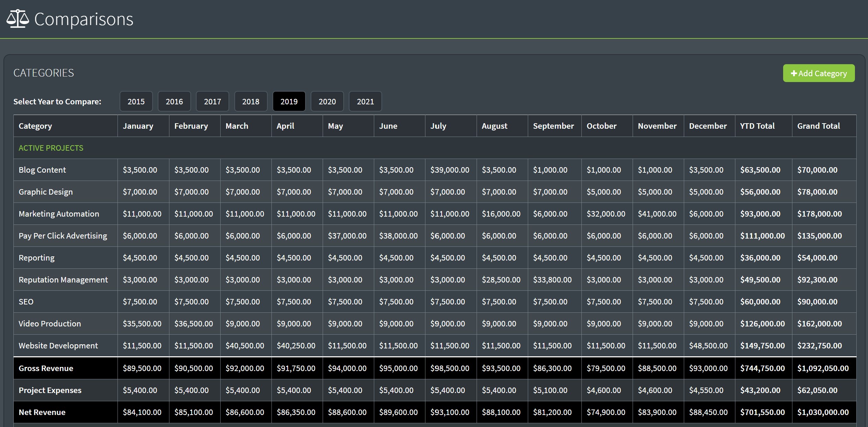This screenshot has width=868, height=427.
Task: Click the Category column header
Action: [x=35, y=126]
